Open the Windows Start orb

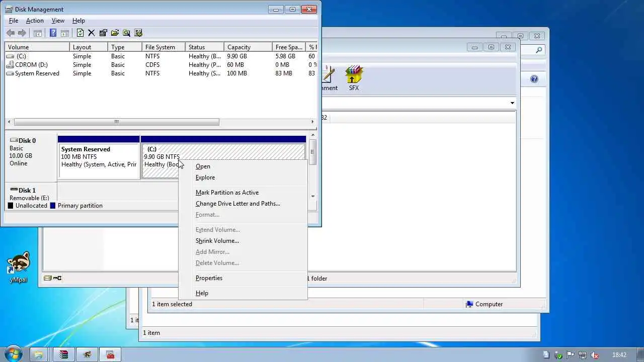coord(13,354)
